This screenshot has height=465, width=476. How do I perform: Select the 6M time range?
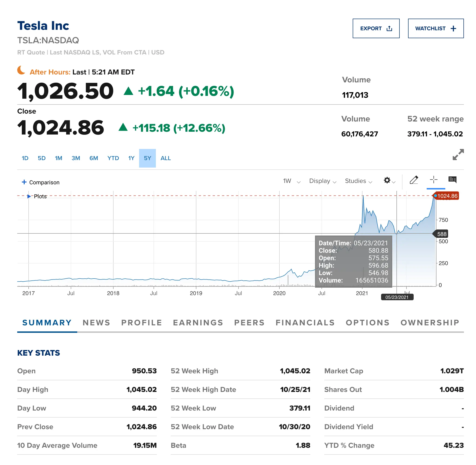coord(94,158)
